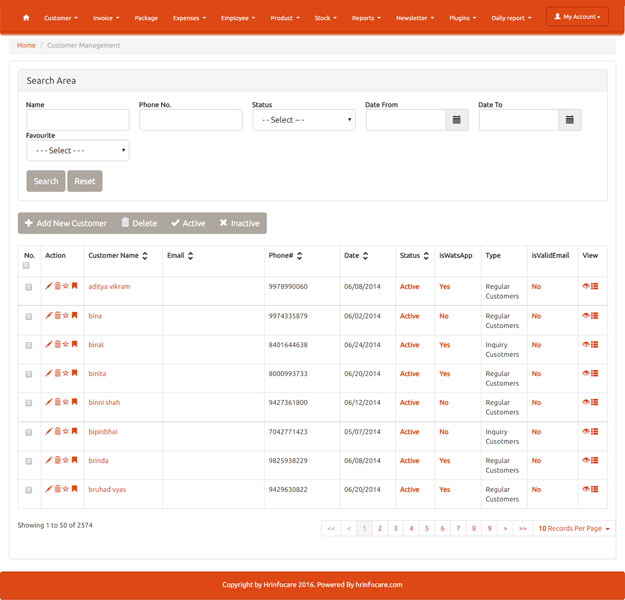The width and height of the screenshot is (625, 600).
Task: Delete bina using row trash icon
Action: click(x=57, y=315)
